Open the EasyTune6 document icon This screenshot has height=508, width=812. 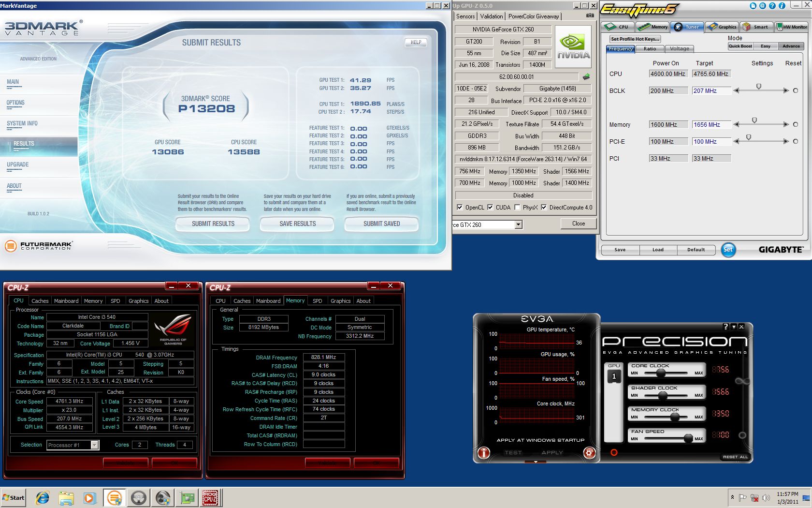tap(753, 6)
